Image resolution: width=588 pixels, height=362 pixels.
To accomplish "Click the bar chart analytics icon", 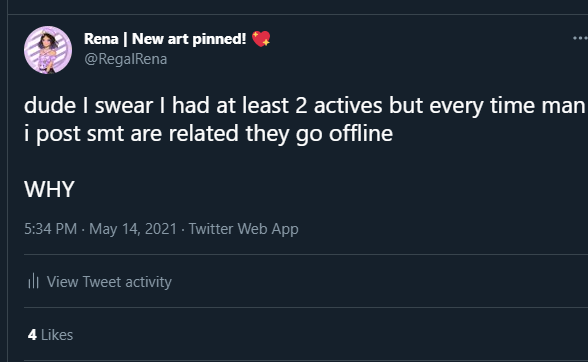I will pyautogui.click(x=33, y=281).
